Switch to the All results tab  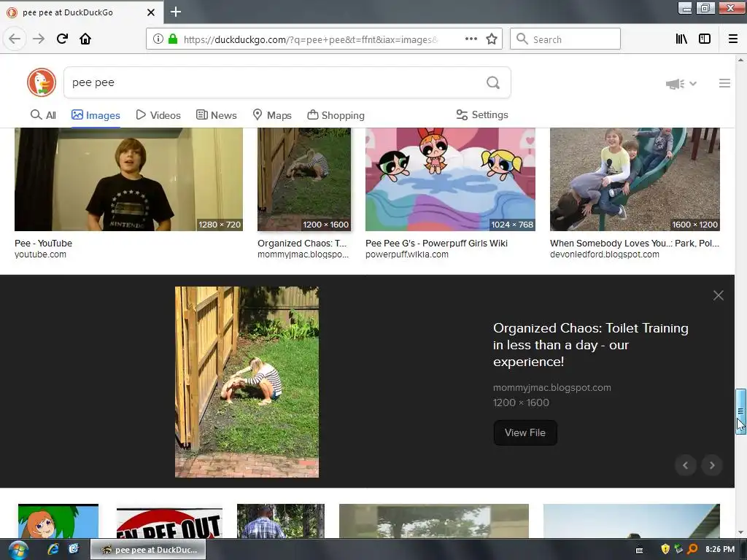[x=43, y=115]
